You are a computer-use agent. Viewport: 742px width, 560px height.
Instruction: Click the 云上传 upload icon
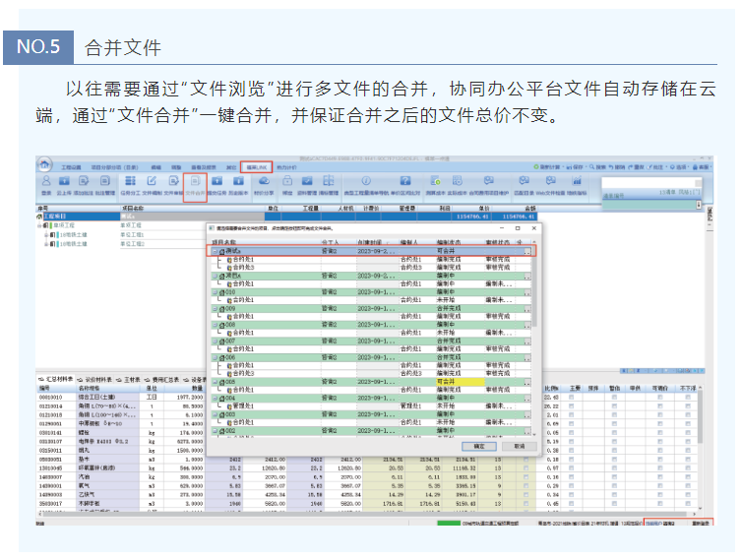[x=64, y=181]
